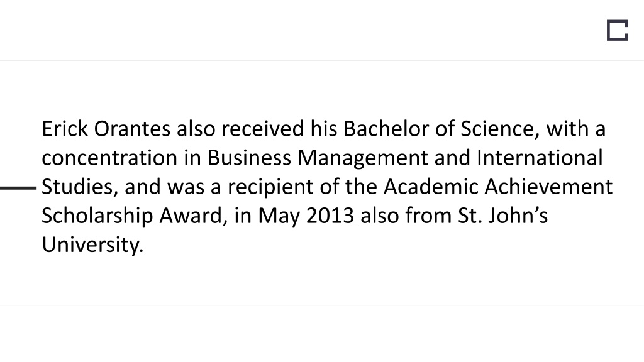The image size is (644, 362).
Task: Click the phrase 'Business Management'
Action: click(318, 158)
